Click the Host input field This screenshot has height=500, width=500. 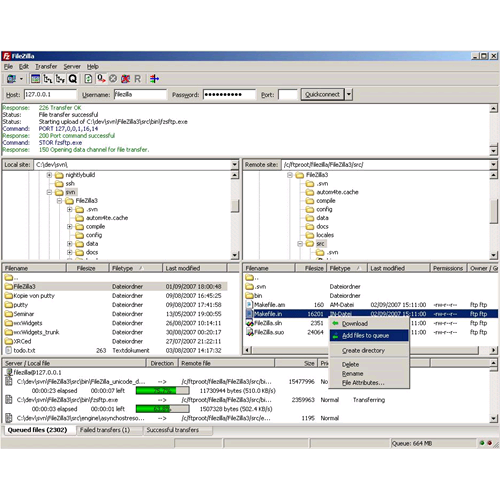50,95
